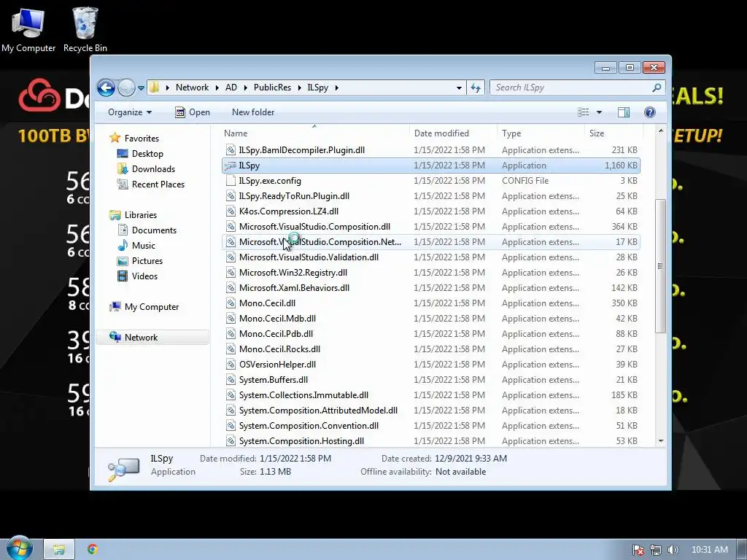Click the ILSpy.exe.config file icon
The image size is (747, 560).
pyautogui.click(x=231, y=181)
